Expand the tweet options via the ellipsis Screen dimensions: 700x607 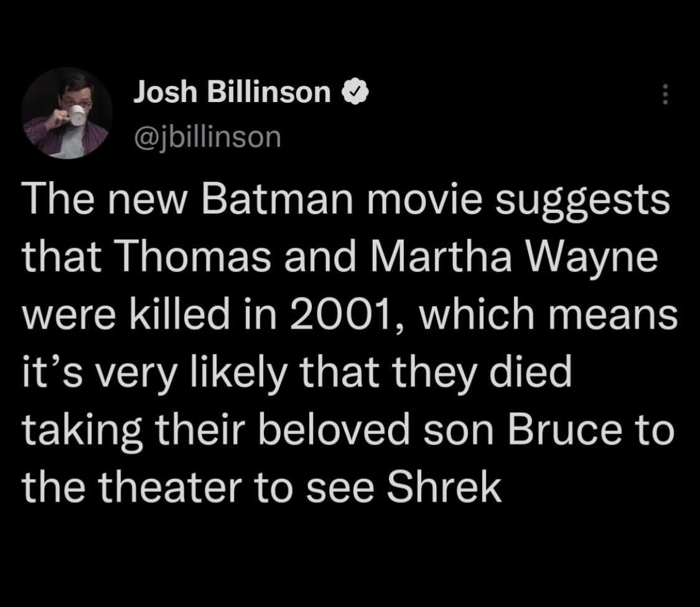[665, 93]
